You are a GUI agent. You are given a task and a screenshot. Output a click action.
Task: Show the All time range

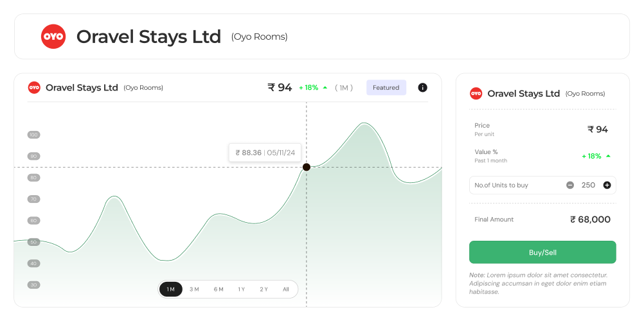coord(286,289)
